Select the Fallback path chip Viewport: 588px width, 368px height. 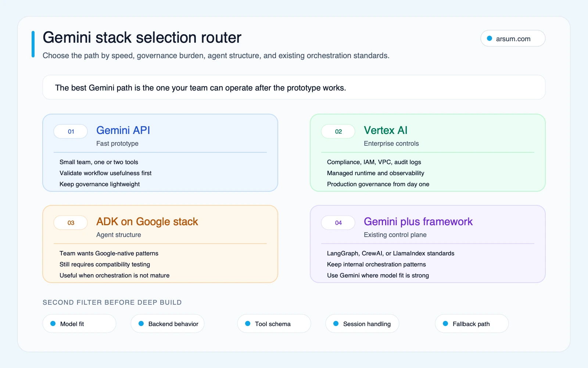[472, 324]
